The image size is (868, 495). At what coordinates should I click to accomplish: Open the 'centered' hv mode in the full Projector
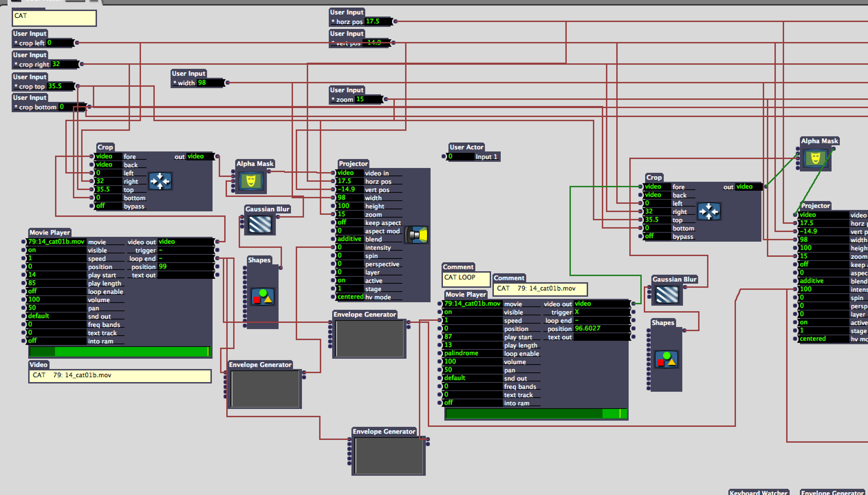[x=350, y=297]
